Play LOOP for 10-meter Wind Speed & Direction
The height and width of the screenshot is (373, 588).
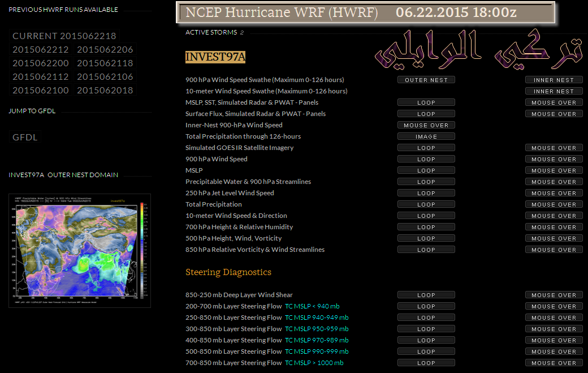pos(426,216)
